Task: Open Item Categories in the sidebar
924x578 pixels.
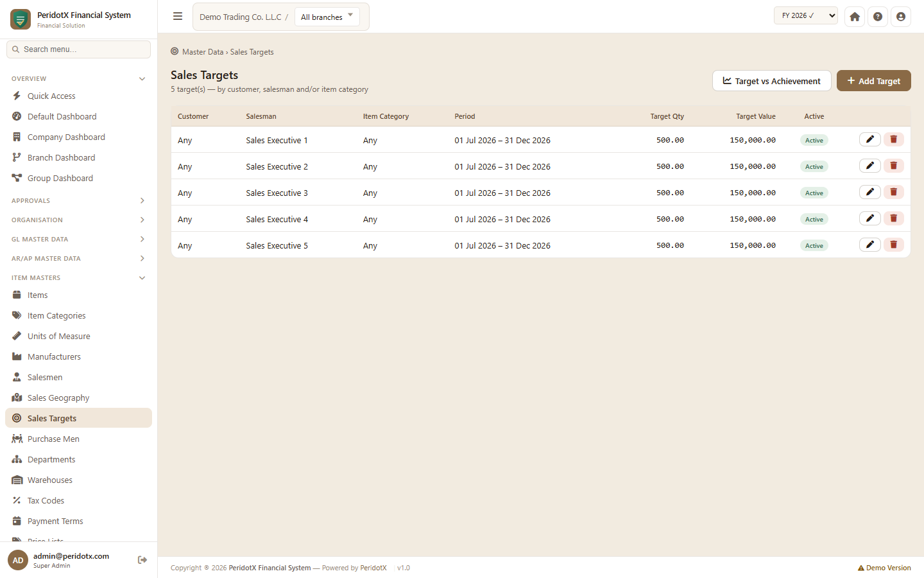Action: pos(78,316)
